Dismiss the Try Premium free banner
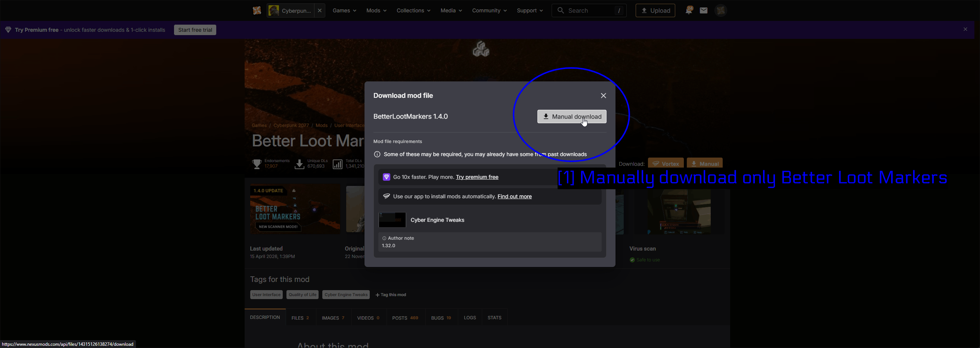 (965, 29)
